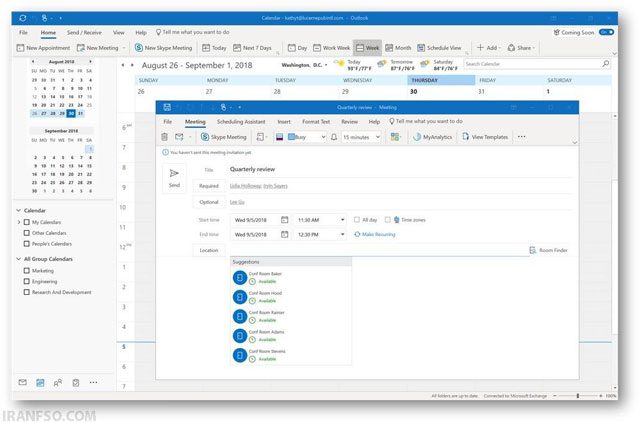Screen dimensions: 640x422
Task: Enable the Time zones checkbox
Action: [x=387, y=220]
